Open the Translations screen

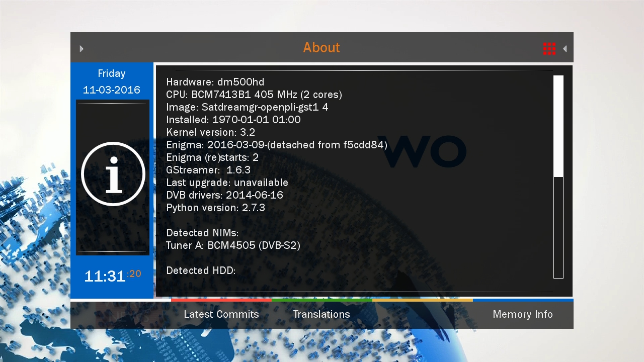tap(321, 314)
